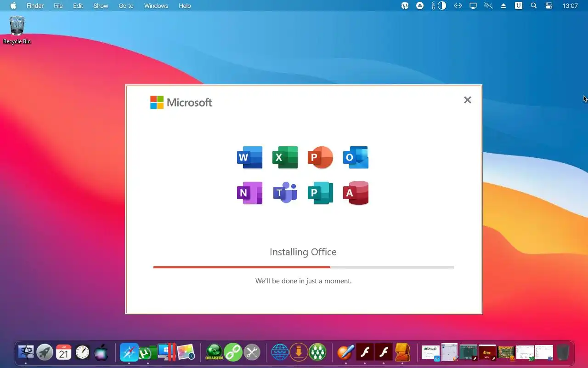The height and width of the screenshot is (368, 588).
Task: Click the green chain link dock icon
Action: (233, 352)
